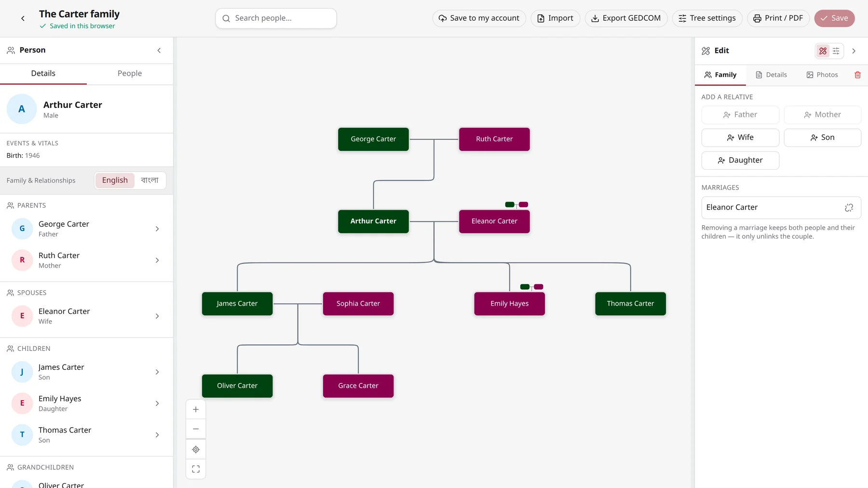868x488 pixels.
Task: Switch relationship language to English
Action: 115,180
